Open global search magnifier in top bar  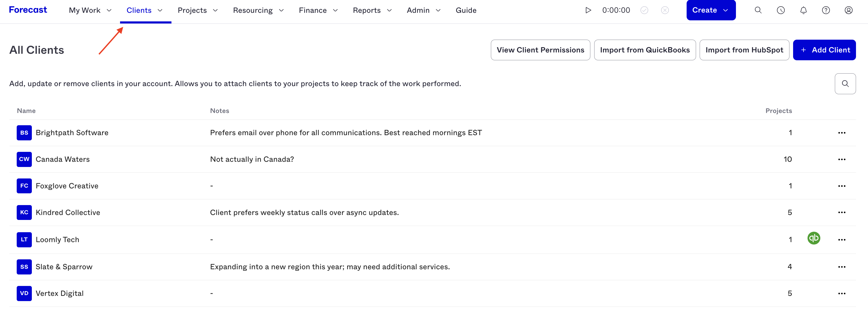(x=758, y=10)
